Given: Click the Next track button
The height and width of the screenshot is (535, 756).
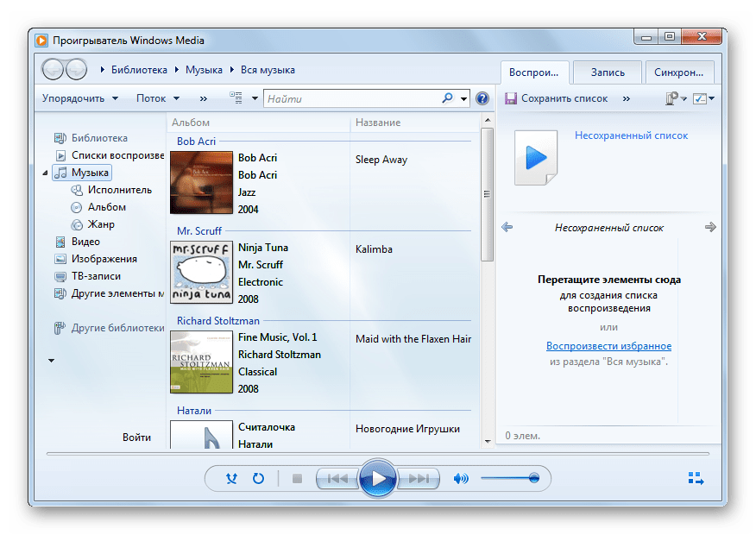Looking at the screenshot, I should 419,479.
